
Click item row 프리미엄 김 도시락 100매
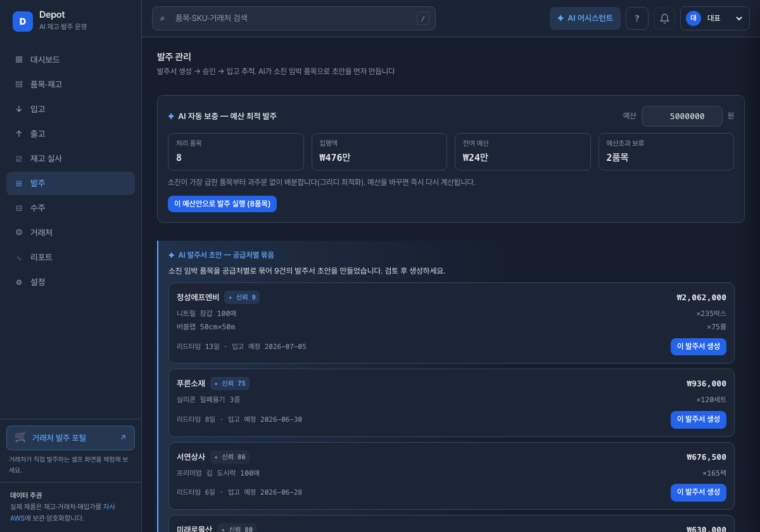coord(452,473)
